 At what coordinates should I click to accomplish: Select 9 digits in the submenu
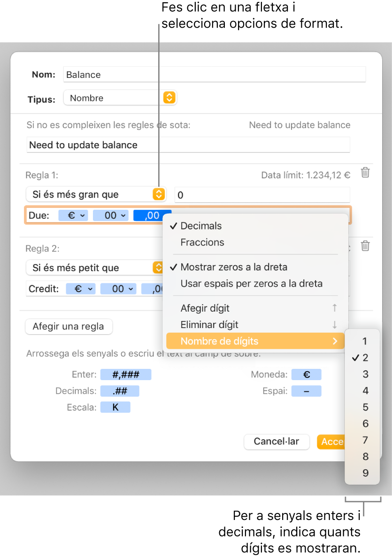tap(362, 473)
